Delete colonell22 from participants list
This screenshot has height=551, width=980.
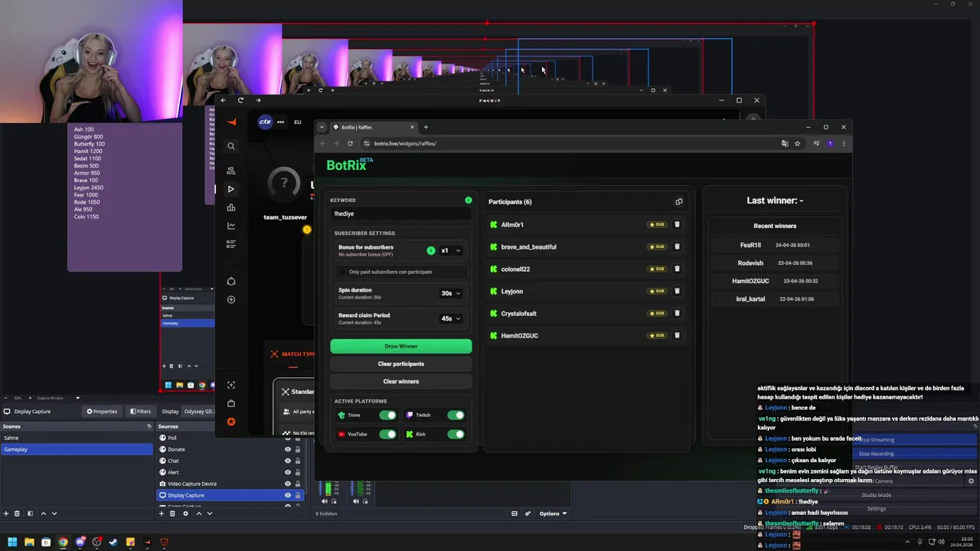point(677,269)
